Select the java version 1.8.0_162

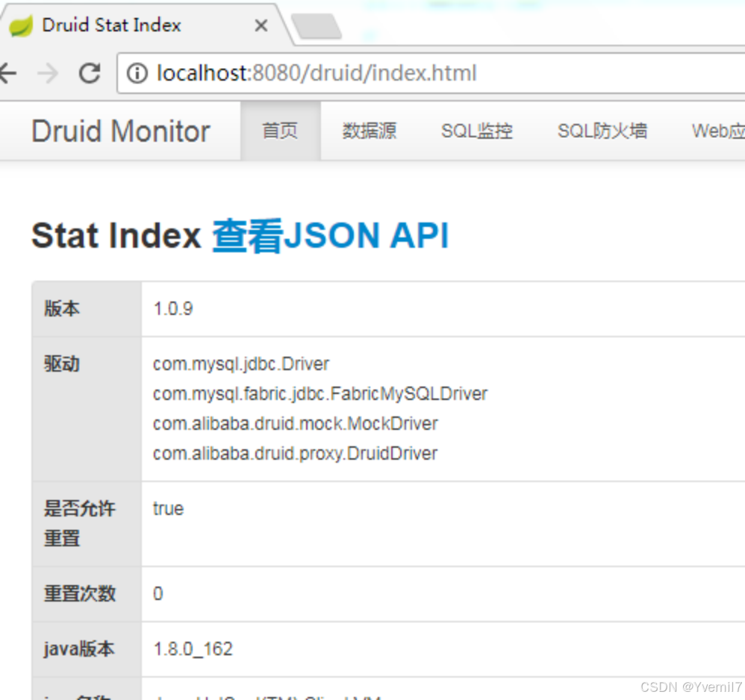click(x=193, y=649)
